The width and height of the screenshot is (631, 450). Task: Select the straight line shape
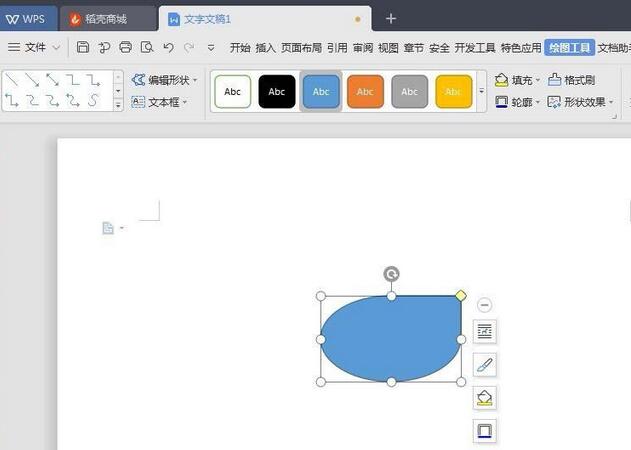[x=12, y=80]
